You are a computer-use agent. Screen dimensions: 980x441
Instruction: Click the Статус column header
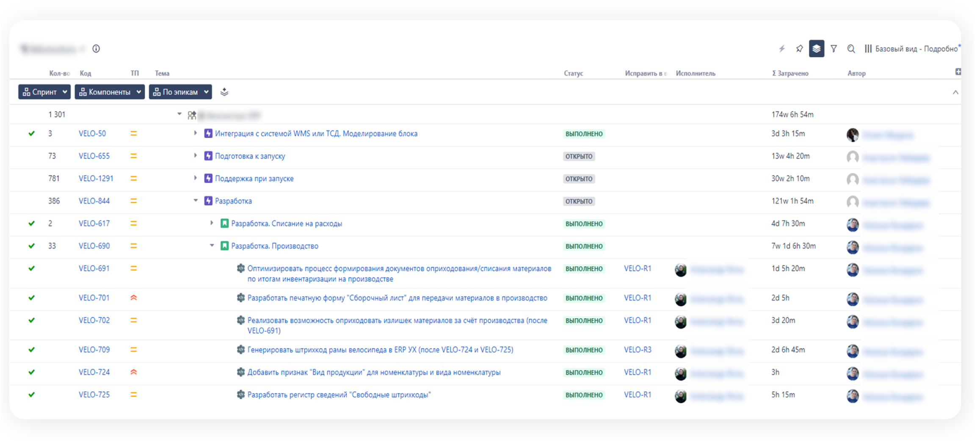573,73
